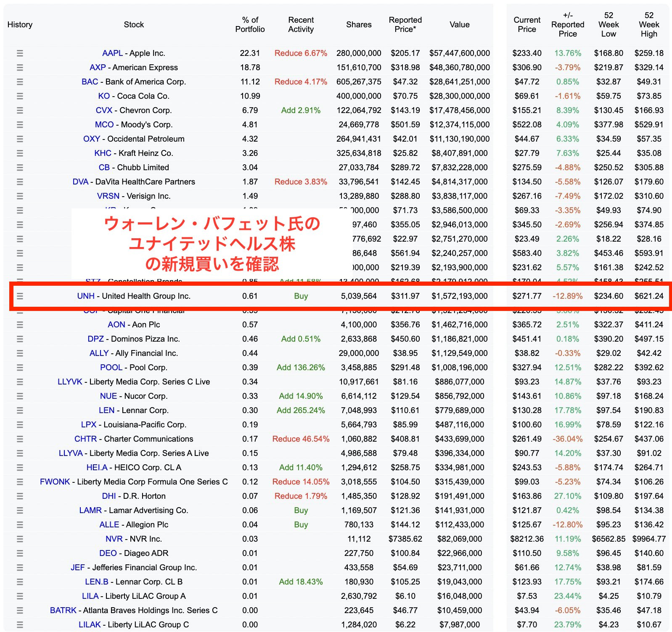
Task: Open history icon for KO row
Action: tap(20, 96)
